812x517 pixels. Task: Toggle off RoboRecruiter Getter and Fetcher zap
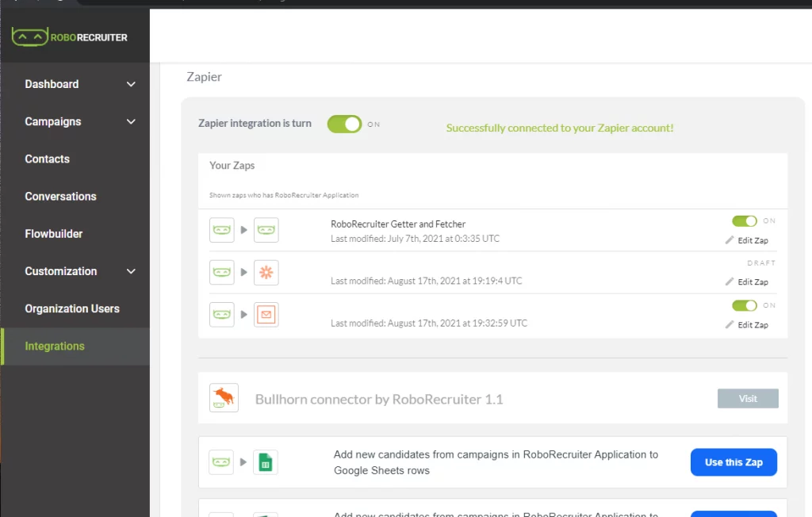tap(745, 221)
